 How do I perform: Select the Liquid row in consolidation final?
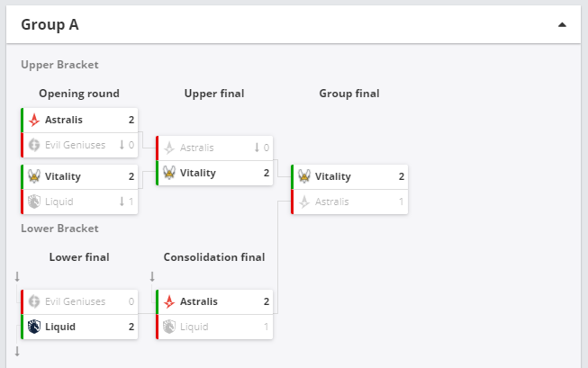pos(214,327)
